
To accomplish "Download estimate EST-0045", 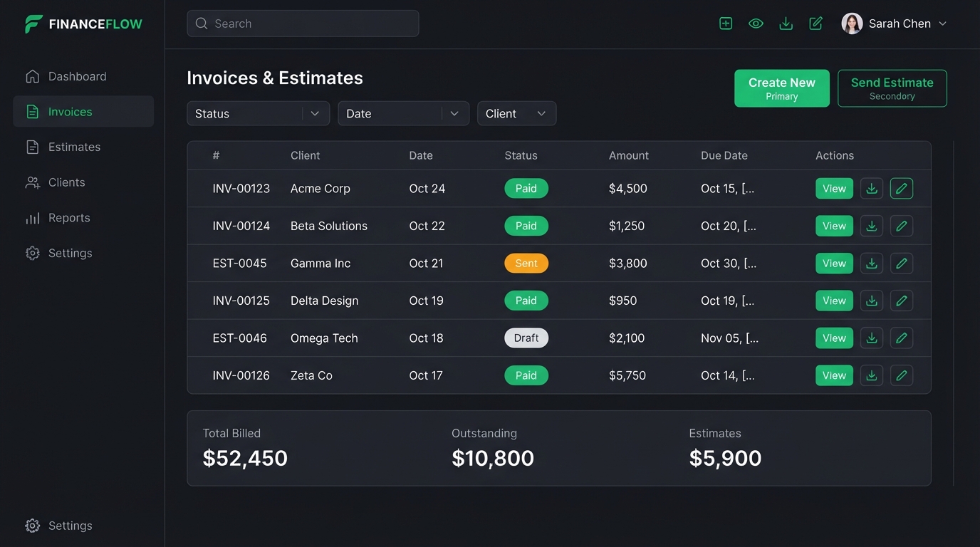I will pos(871,264).
